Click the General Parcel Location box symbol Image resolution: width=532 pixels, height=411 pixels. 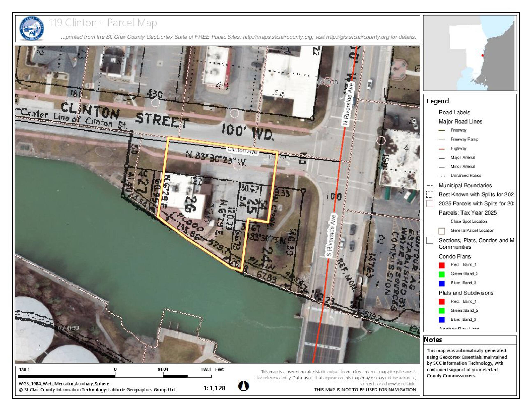[442, 231]
